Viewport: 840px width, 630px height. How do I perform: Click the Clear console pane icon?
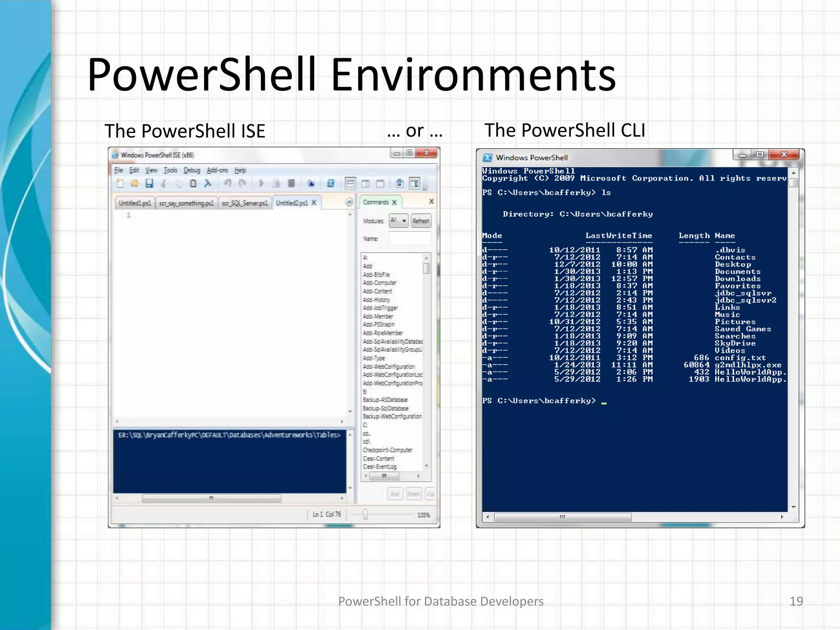click(208, 184)
